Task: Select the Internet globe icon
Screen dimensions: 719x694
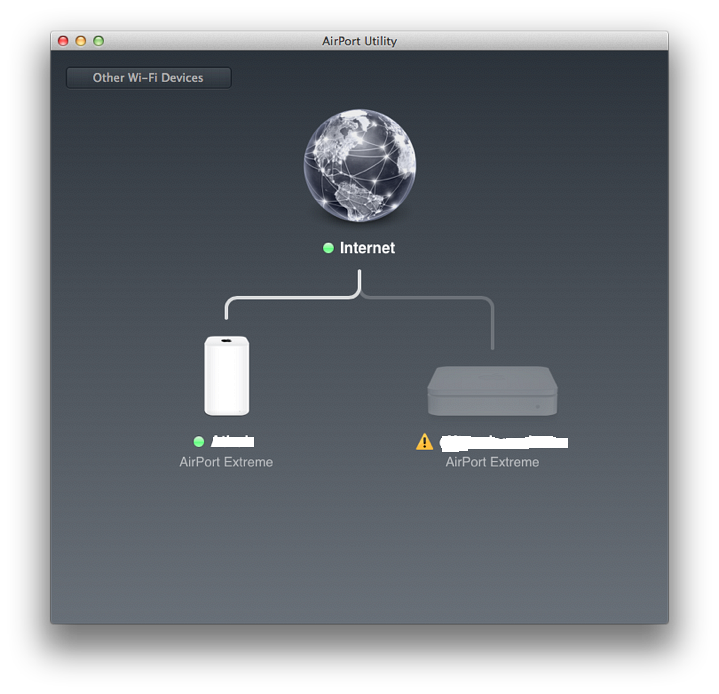Action: [x=360, y=166]
